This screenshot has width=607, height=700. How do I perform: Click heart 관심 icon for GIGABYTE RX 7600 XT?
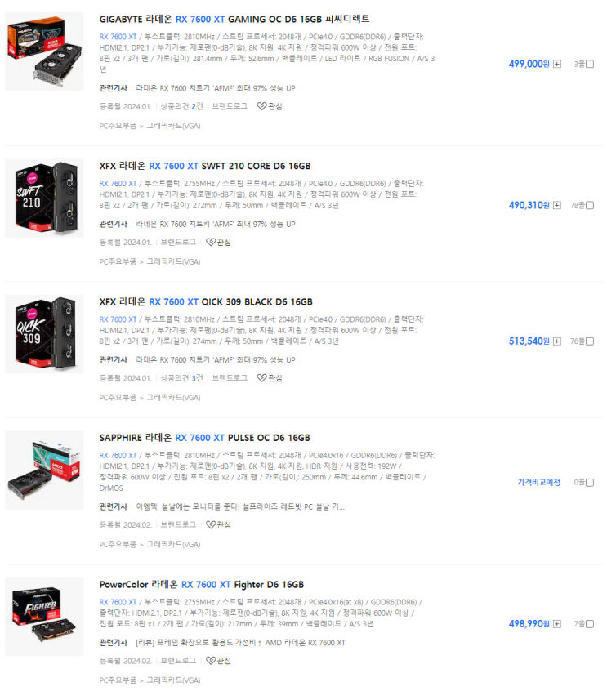tap(261, 106)
